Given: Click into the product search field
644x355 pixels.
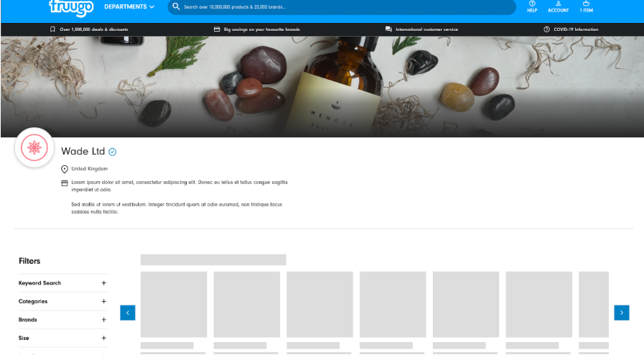Looking at the screenshot, I should pyautogui.click(x=345, y=6).
